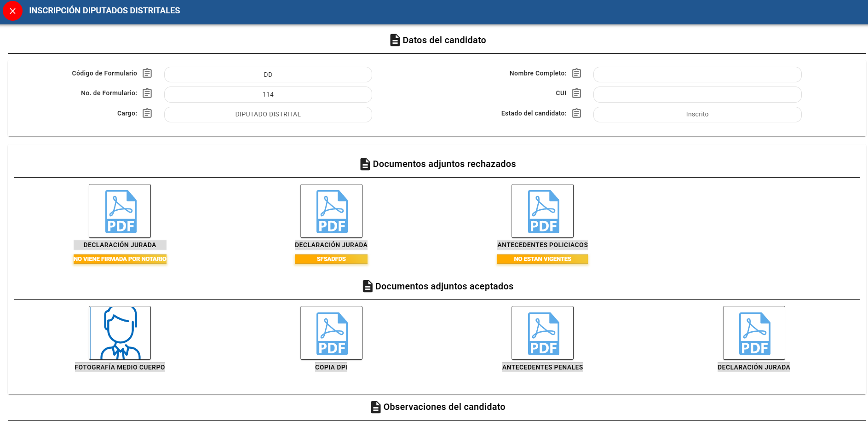The height and width of the screenshot is (421, 868).
Task: View the Fotografía Medio Cuerpo photo
Action: coord(120,333)
